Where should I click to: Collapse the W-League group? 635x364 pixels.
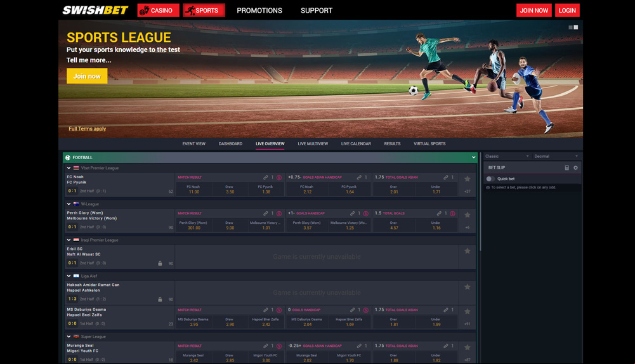pos(69,204)
